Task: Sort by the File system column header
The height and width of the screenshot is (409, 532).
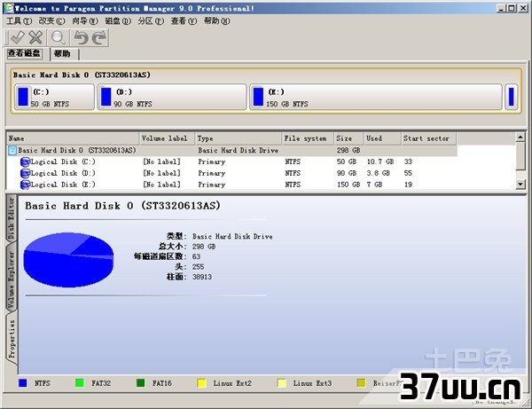Action: (x=308, y=138)
